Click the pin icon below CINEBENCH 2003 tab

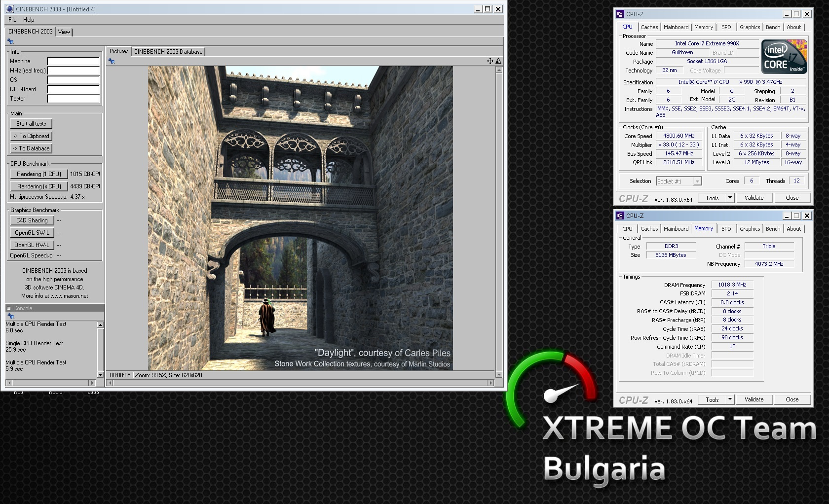[x=10, y=41]
